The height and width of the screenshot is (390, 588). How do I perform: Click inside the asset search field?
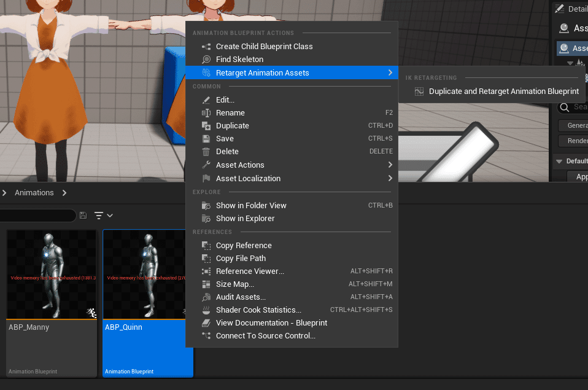(x=37, y=215)
